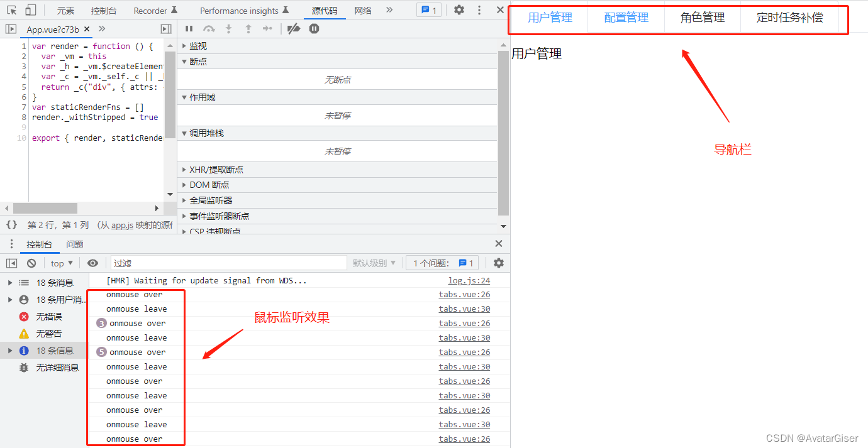Deactivate all breakpoints
The height and width of the screenshot is (448, 868).
pyautogui.click(x=294, y=28)
